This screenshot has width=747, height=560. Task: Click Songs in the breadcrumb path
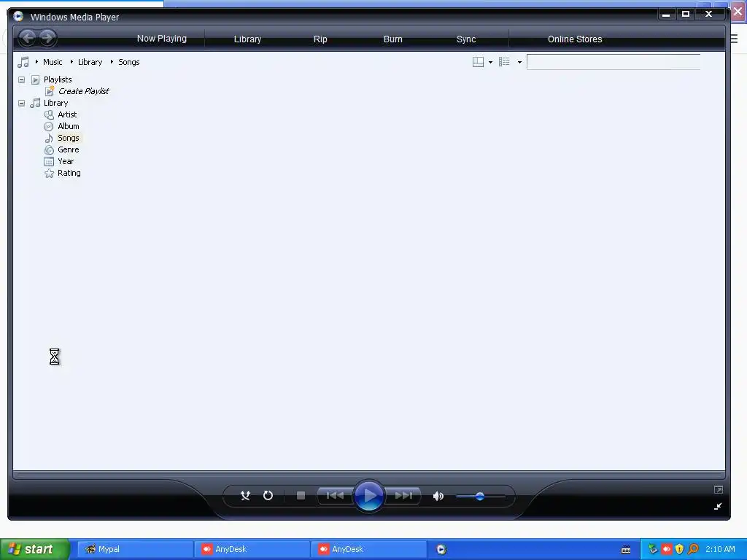point(128,62)
